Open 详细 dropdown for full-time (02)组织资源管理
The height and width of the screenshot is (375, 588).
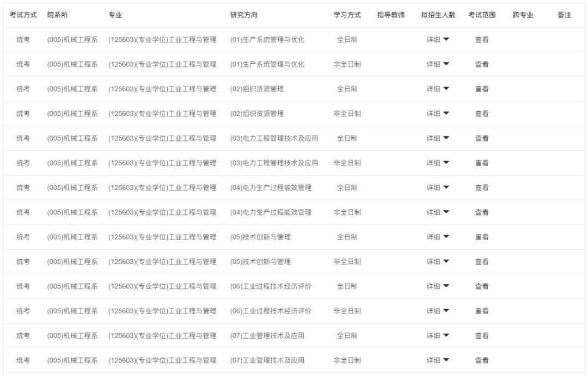438,89
